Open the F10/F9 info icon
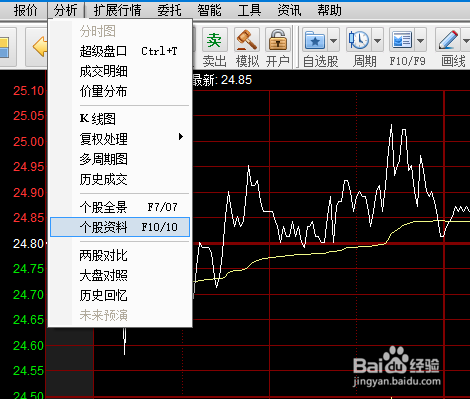 point(402,40)
